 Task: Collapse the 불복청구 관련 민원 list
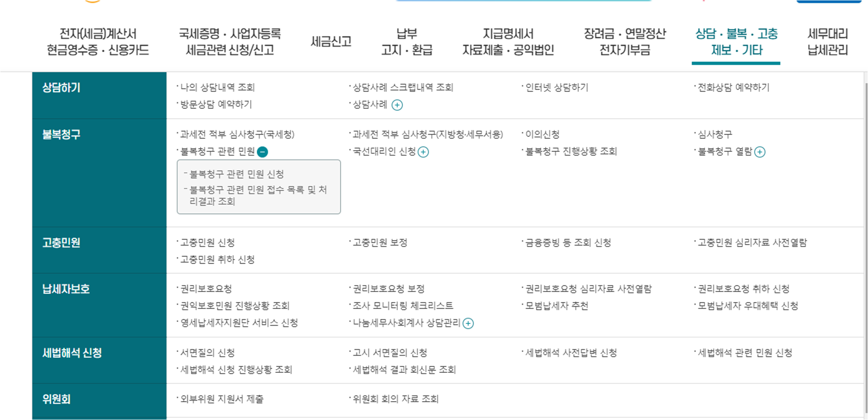[x=262, y=151]
